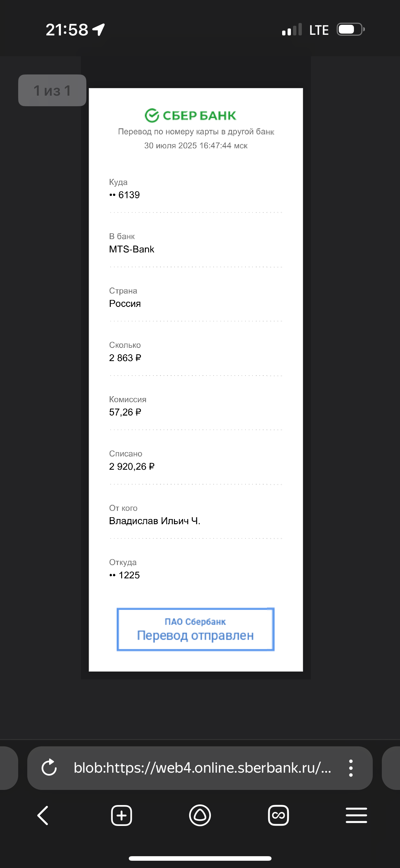Image resolution: width=400 pixels, height=868 pixels.
Task: Tap the amount 2 863 ₽
Action: coord(125,358)
